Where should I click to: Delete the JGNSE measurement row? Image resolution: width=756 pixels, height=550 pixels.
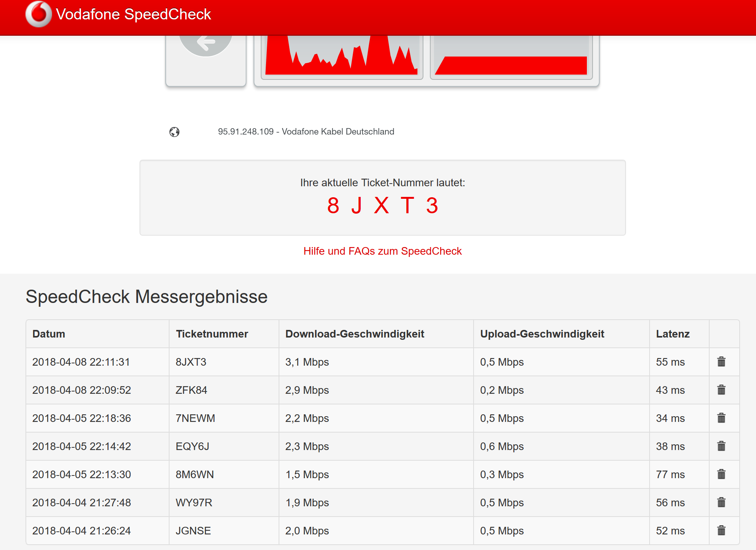(x=721, y=530)
